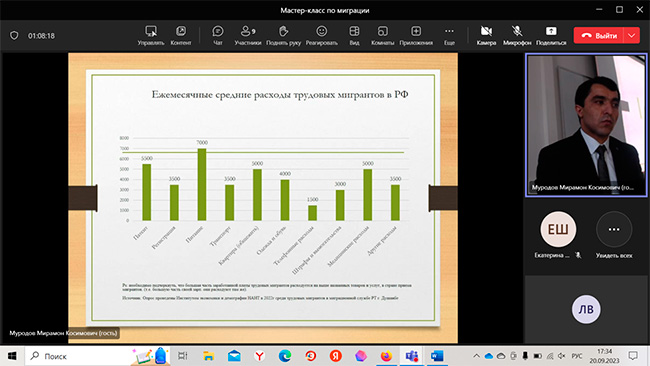Show the Участники participants list
Screen dimensions: 650x366
point(247,36)
